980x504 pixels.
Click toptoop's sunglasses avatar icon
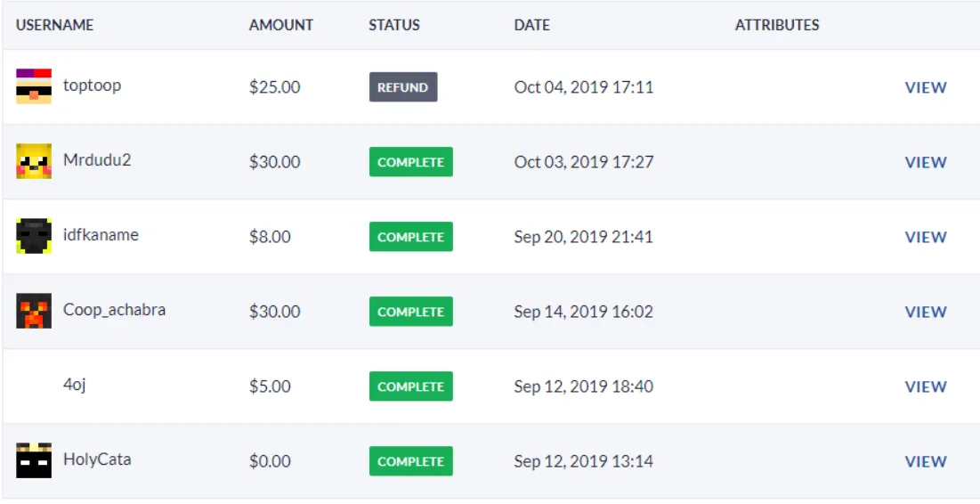[34, 86]
